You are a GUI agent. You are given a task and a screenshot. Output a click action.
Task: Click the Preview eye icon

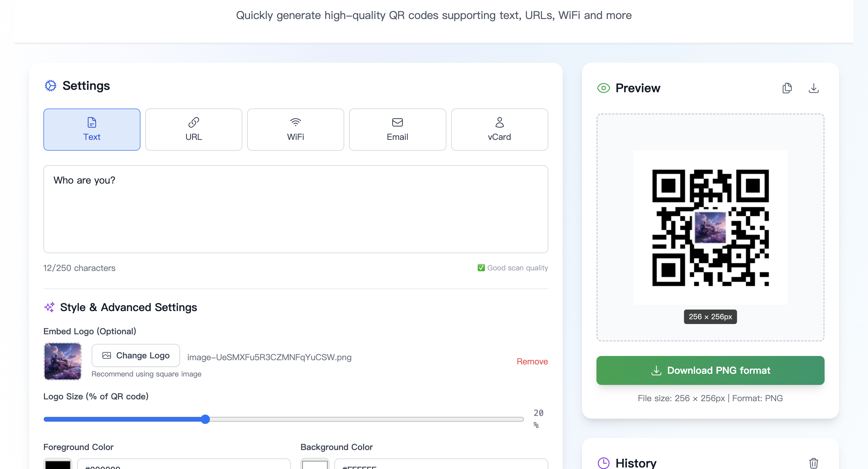[603, 88]
